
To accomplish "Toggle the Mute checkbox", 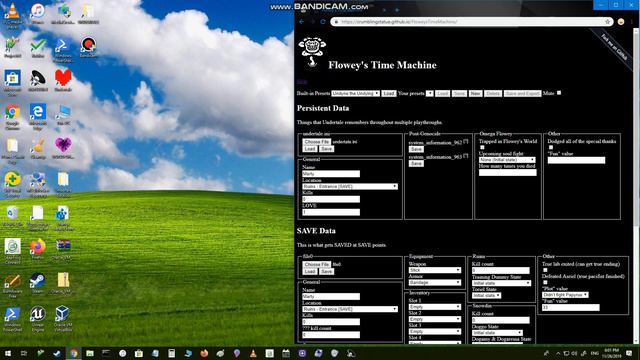I will point(559,93).
